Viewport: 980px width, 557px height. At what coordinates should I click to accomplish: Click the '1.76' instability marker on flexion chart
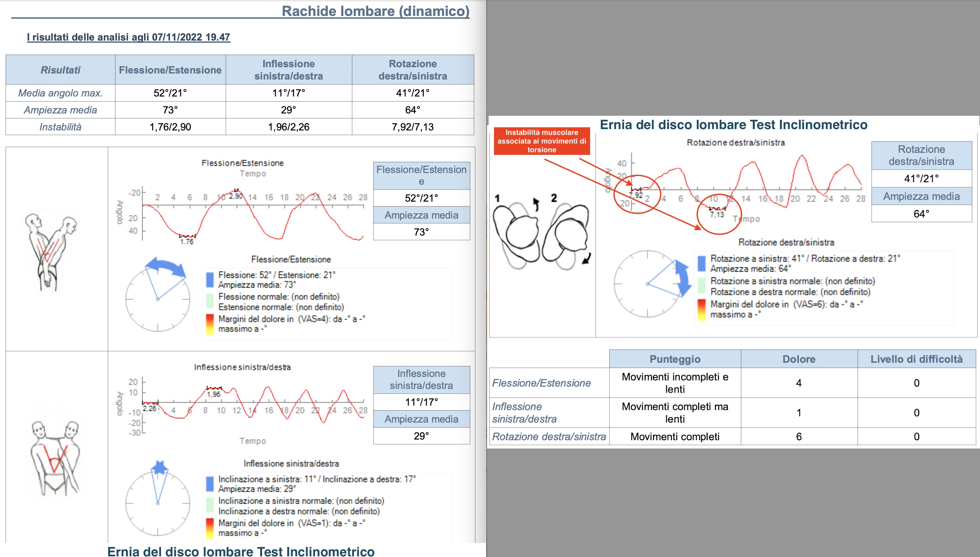pos(187,241)
